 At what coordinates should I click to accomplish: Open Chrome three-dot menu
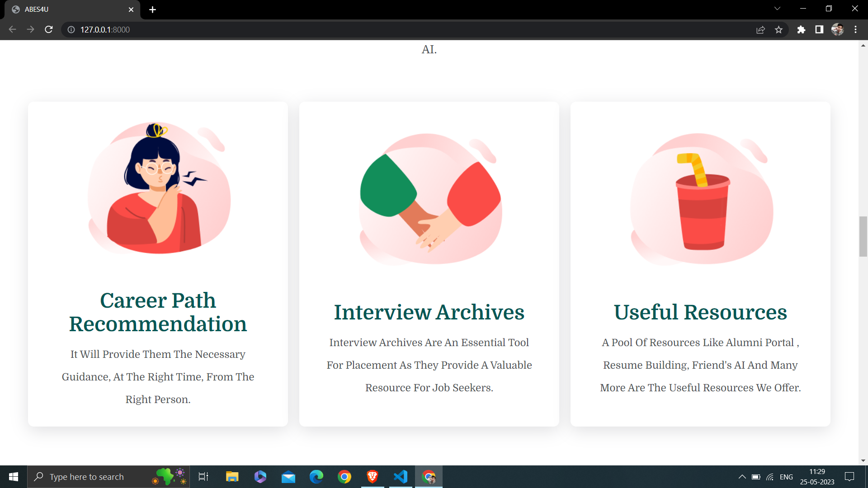pyautogui.click(x=855, y=29)
